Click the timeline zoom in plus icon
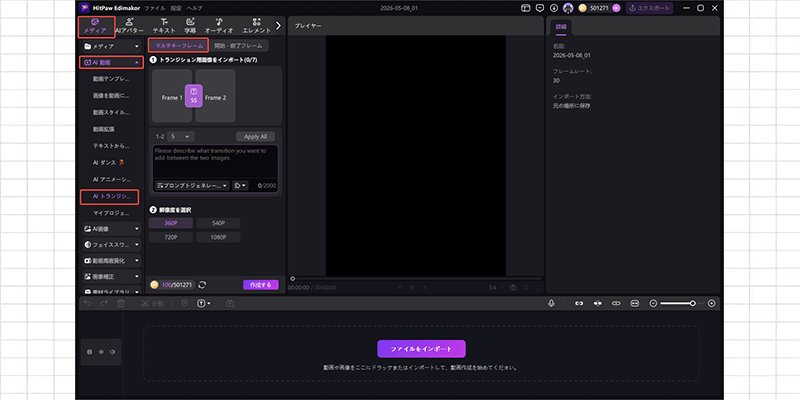This screenshot has height=400, width=800. pyautogui.click(x=712, y=303)
